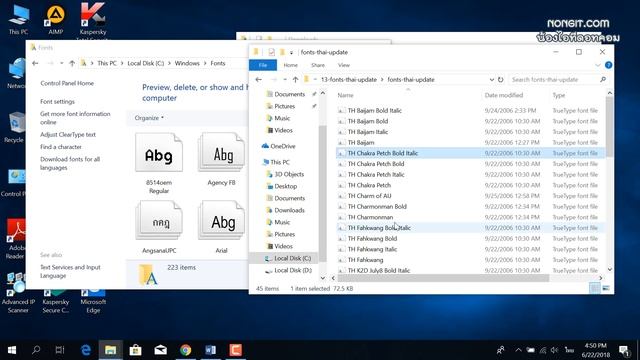Open Control Panel Home link

67,83
